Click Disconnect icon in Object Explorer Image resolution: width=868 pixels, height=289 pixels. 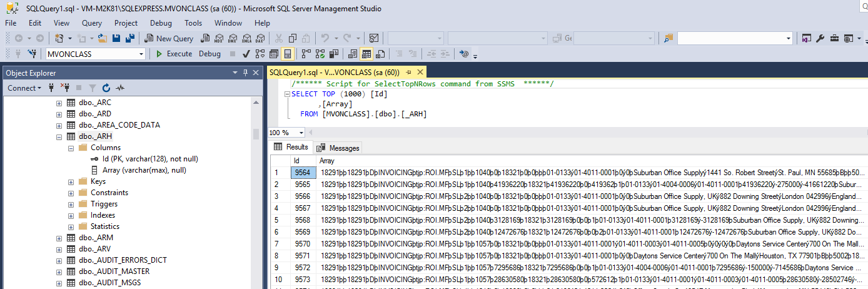(x=64, y=88)
